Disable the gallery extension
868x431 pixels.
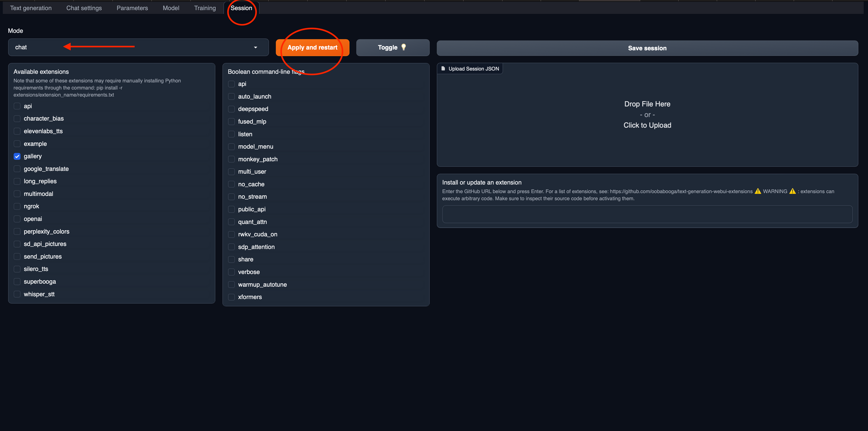[17, 156]
